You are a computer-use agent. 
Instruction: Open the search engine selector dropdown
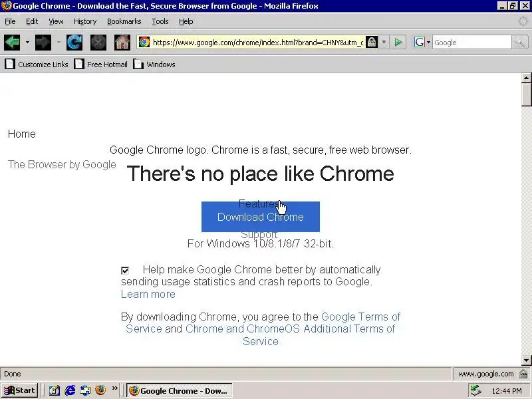coord(428,43)
